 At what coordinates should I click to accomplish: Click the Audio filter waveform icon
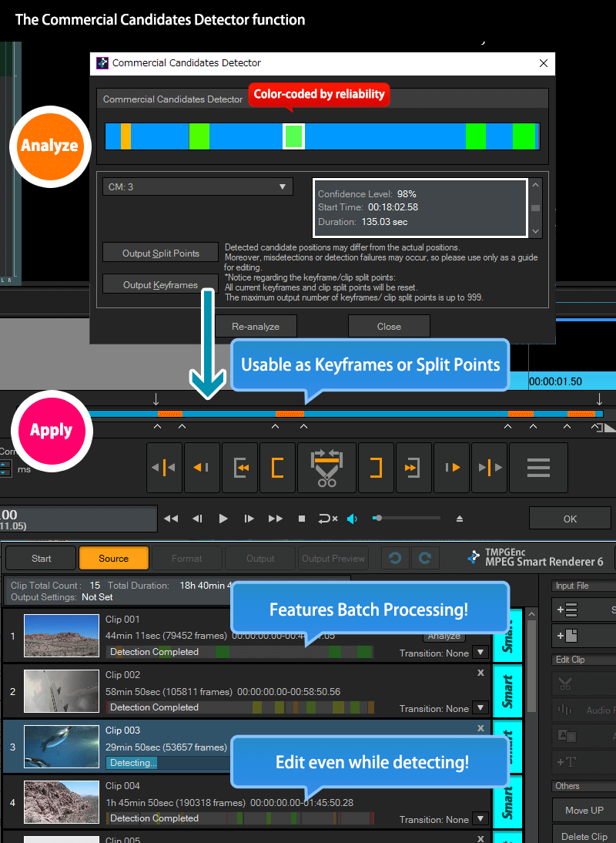point(565,710)
